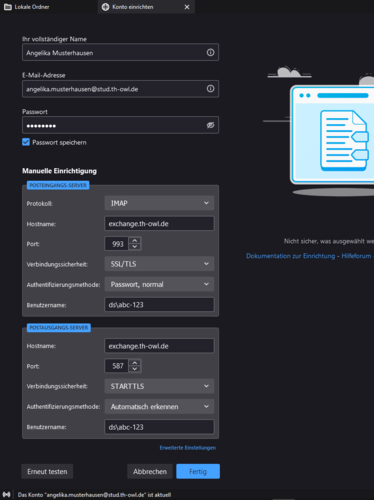Open the Erweiterte Einstellungen link
The image size is (374, 500).
tap(188, 448)
